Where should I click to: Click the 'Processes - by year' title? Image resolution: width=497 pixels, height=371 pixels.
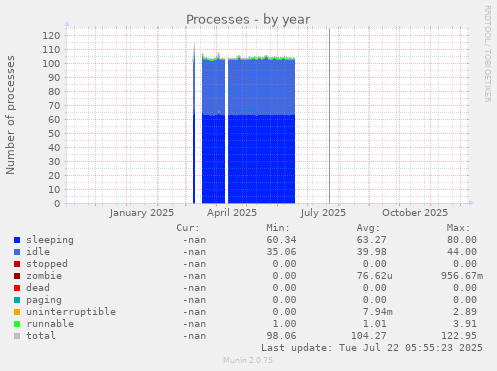248,20
